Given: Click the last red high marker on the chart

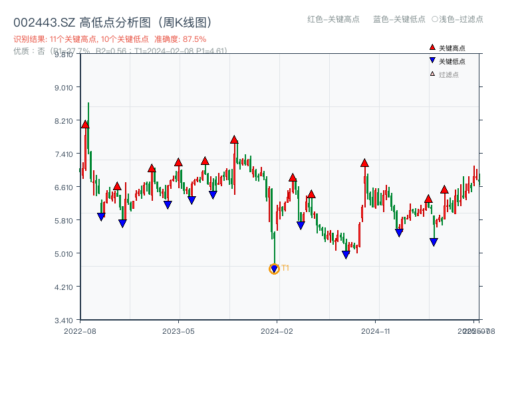Looking at the screenshot, I should [444, 190].
